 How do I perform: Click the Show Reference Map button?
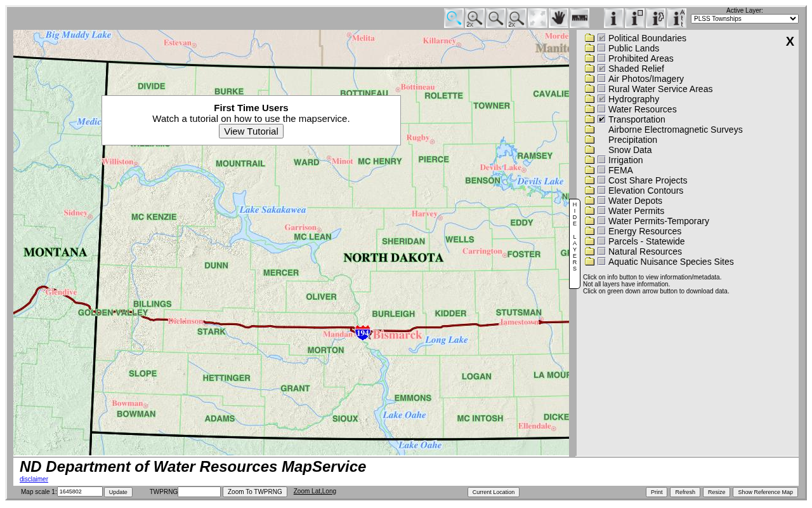coord(765,492)
